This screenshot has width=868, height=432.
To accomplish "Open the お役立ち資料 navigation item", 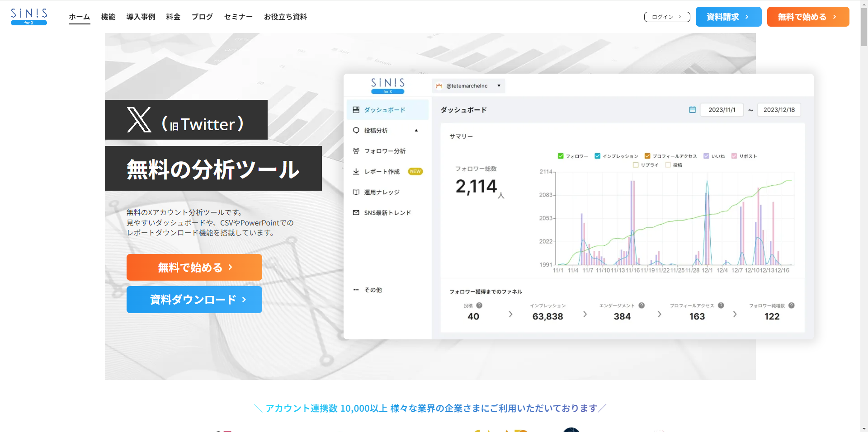I will click(x=285, y=17).
